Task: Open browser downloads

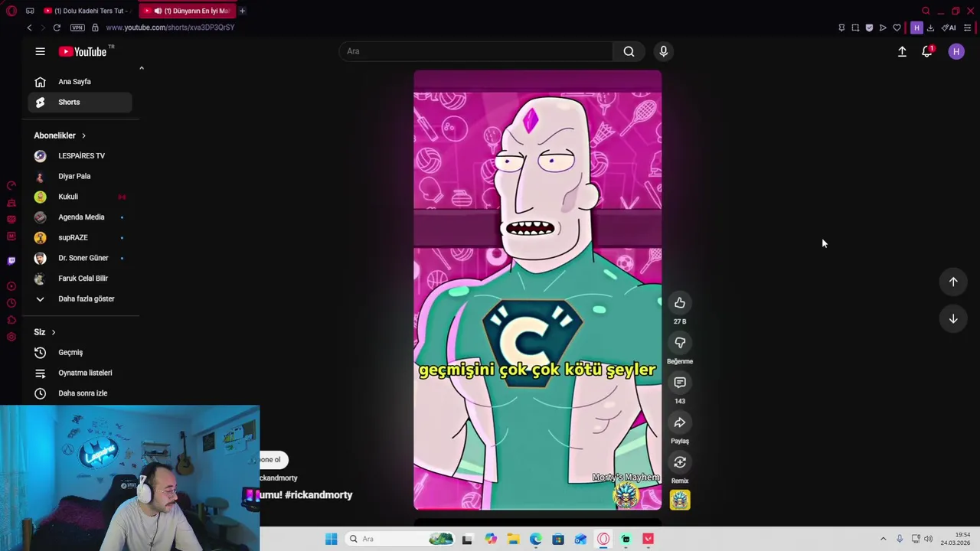Action: 930,28
